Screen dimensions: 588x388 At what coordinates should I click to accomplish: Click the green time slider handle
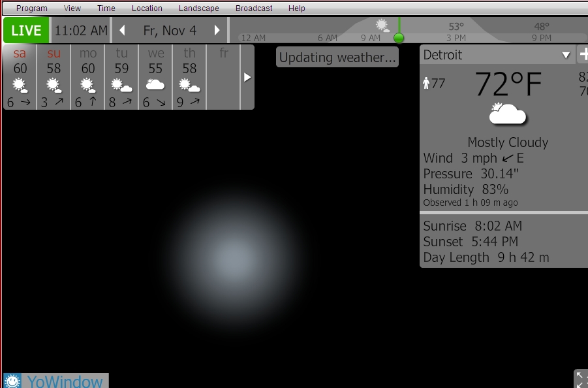point(399,38)
